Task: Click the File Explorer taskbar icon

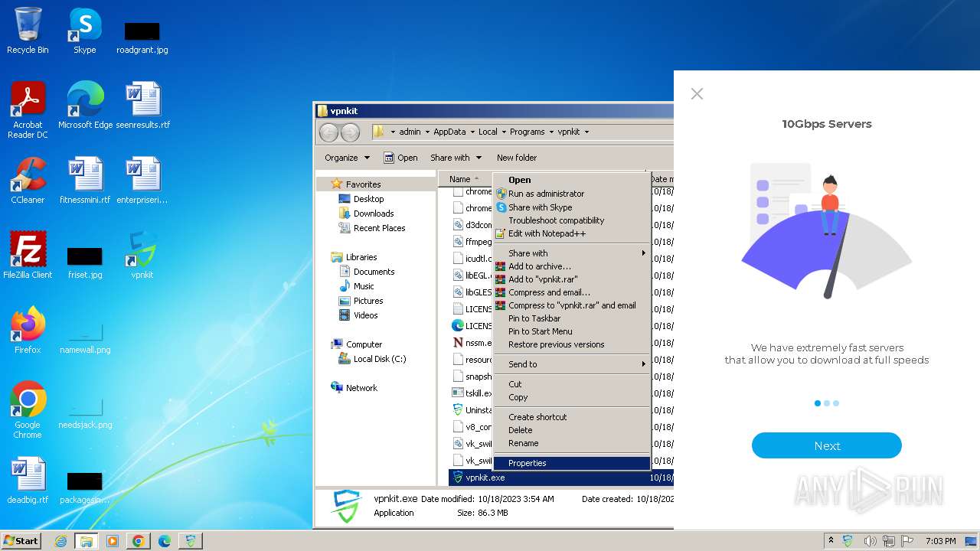Action: tap(87, 541)
